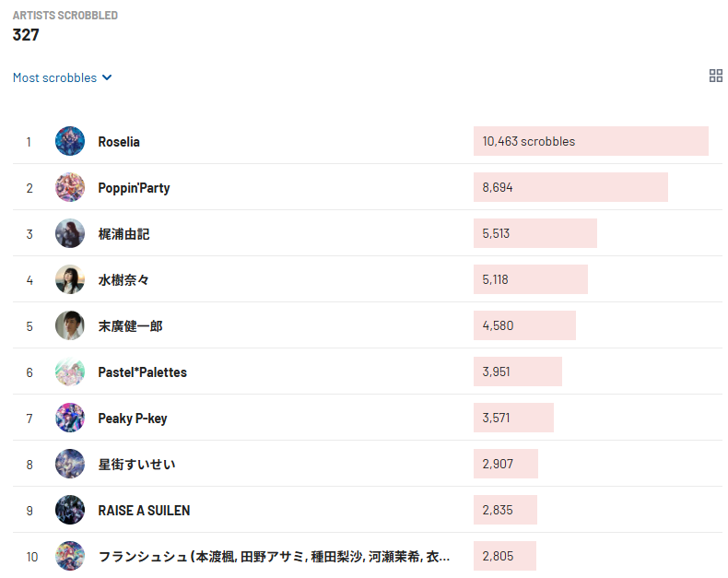Click 末廣健一郎's avatar photo
Viewport: 728px width, 578px height.
click(x=70, y=325)
